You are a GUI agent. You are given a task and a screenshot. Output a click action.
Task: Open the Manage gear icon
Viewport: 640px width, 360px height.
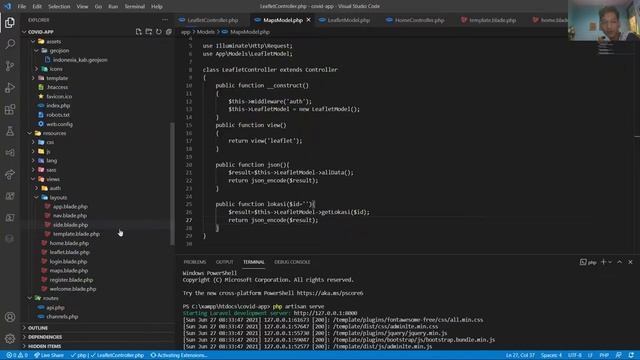click(x=10, y=338)
